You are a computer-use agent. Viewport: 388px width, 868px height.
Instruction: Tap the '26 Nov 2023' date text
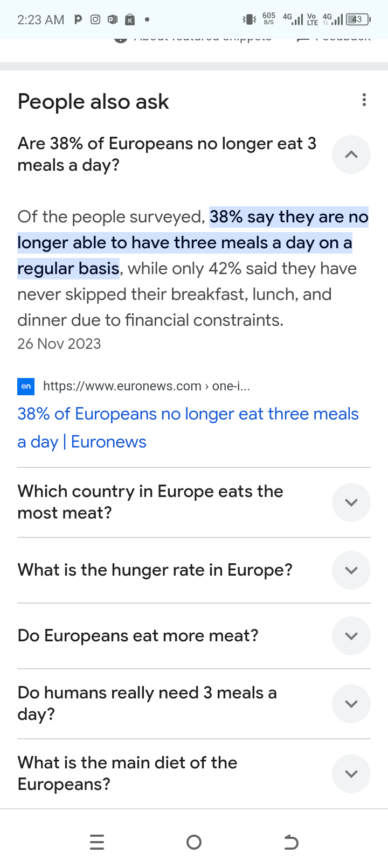[59, 344]
